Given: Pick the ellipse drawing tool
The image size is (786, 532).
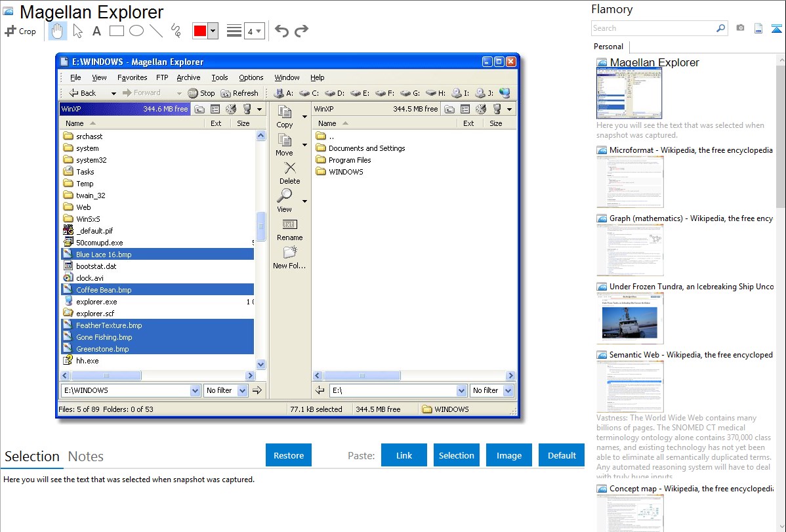Looking at the screenshot, I should click(136, 31).
